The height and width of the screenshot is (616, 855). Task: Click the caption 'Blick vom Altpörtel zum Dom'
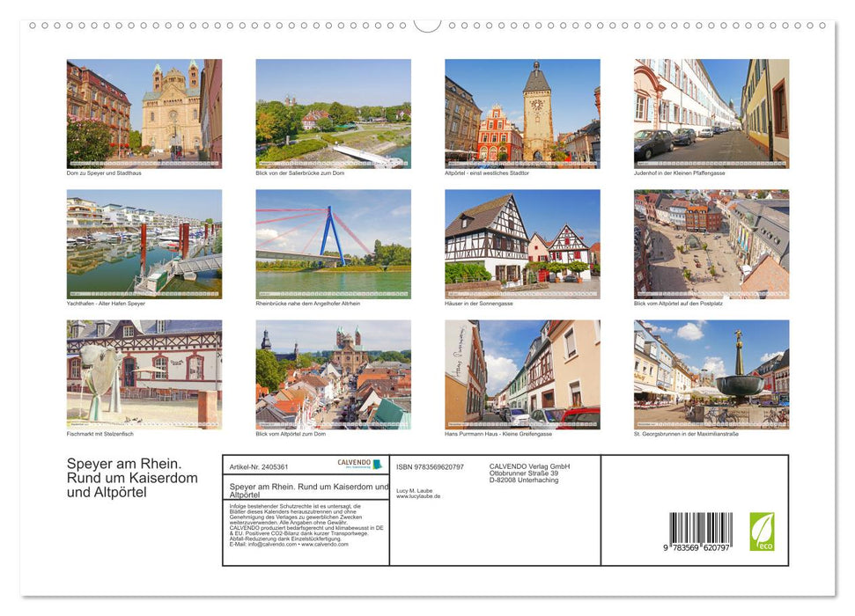coord(291,434)
